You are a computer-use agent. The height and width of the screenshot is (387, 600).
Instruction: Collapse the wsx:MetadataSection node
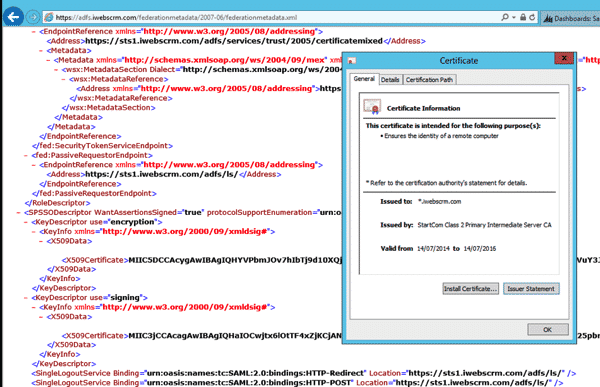[56, 70]
